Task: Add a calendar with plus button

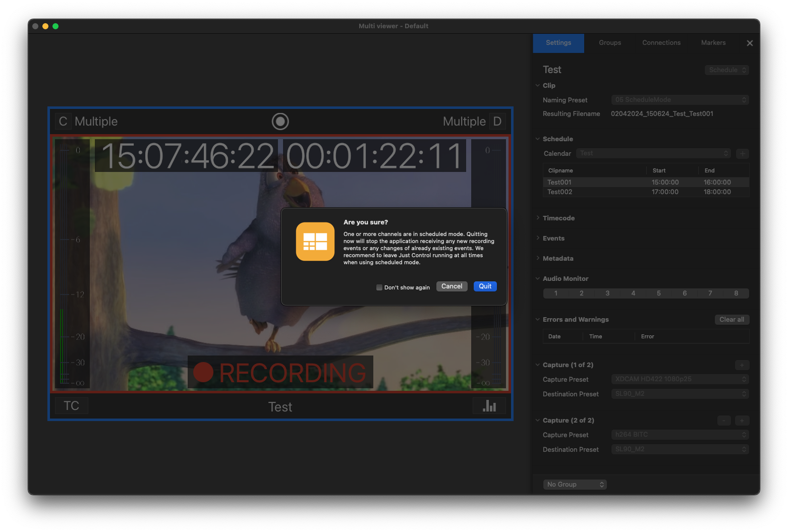Action: point(742,153)
